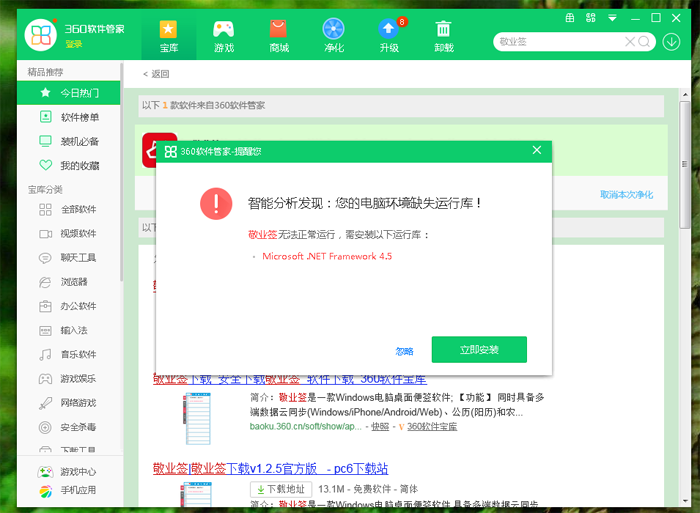Open the 卸载 tab
Image resolution: width=700 pixels, height=513 pixels.
pyautogui.click(x=444, y=37)
